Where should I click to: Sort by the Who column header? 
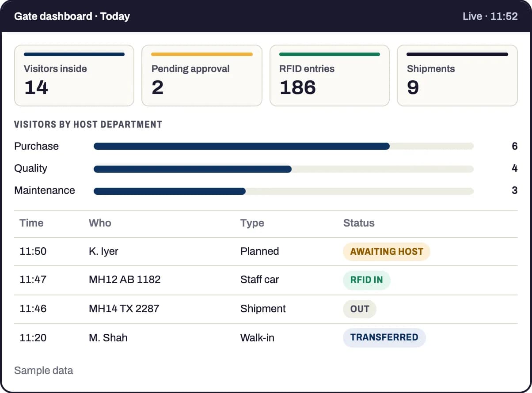pos(100,223)
